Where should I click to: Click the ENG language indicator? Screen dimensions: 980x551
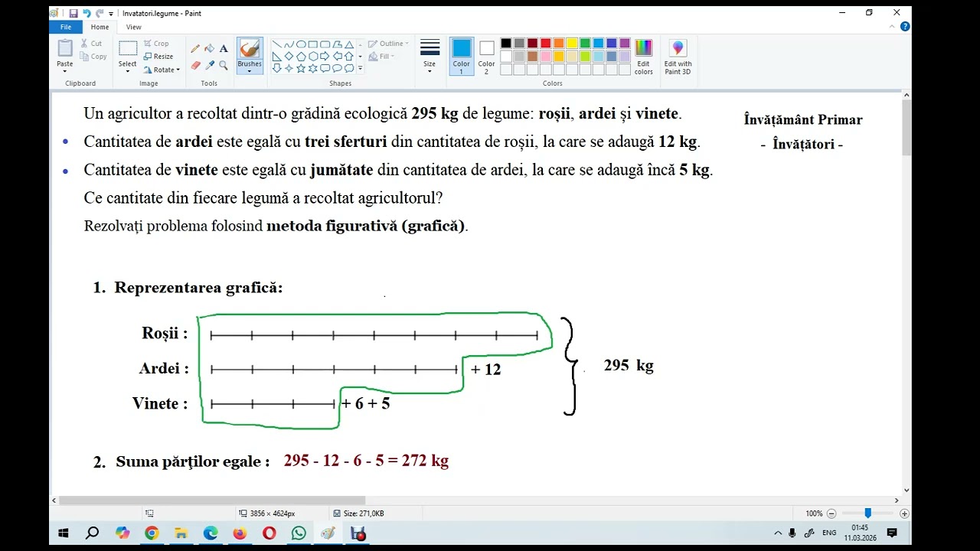click(829, 533)
